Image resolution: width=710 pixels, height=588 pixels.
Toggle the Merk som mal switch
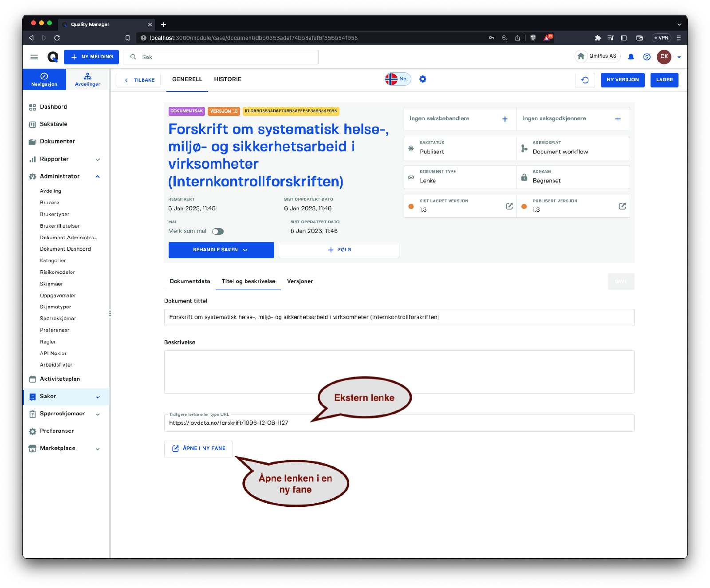click(217, 231)
